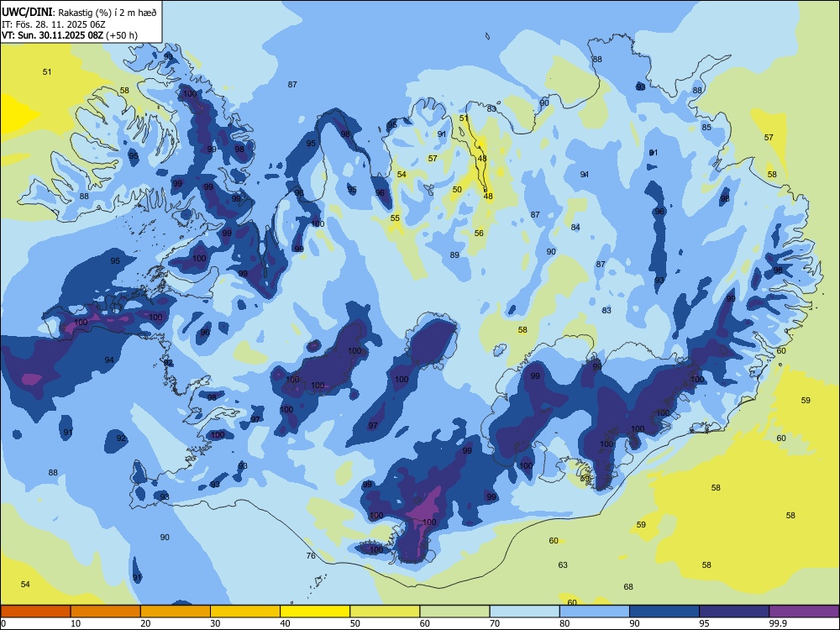The width and height of the screenshot is (840, 630).
Task: Click the bright yellow 40–50 legend block
Action: pyautogui.click(x=315, y=612)
